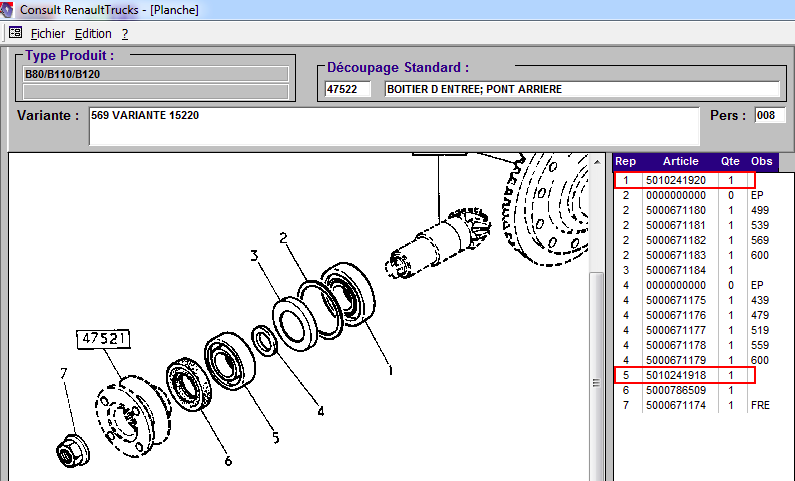Click the Variante text field
The height and width of the screenshot is (481, 795).
pos(393,126)
